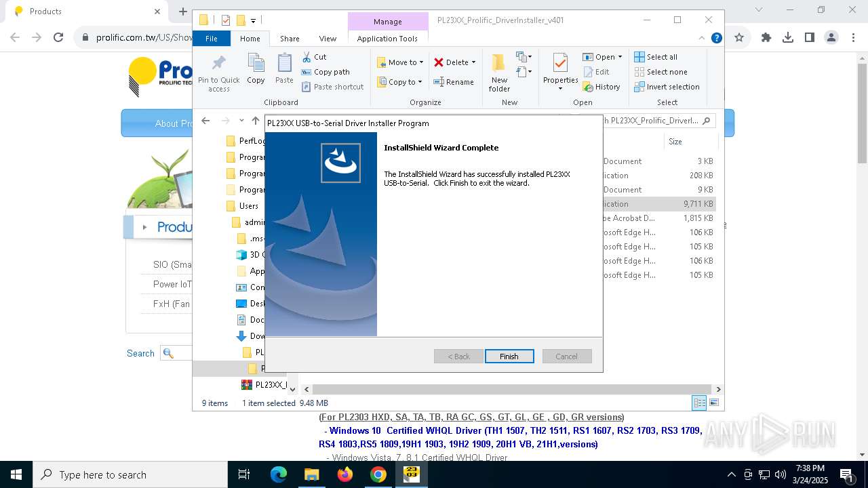Screen dimensions: 868x488
Task: Click Explorer Back navigation arrow
Action: 205,121
